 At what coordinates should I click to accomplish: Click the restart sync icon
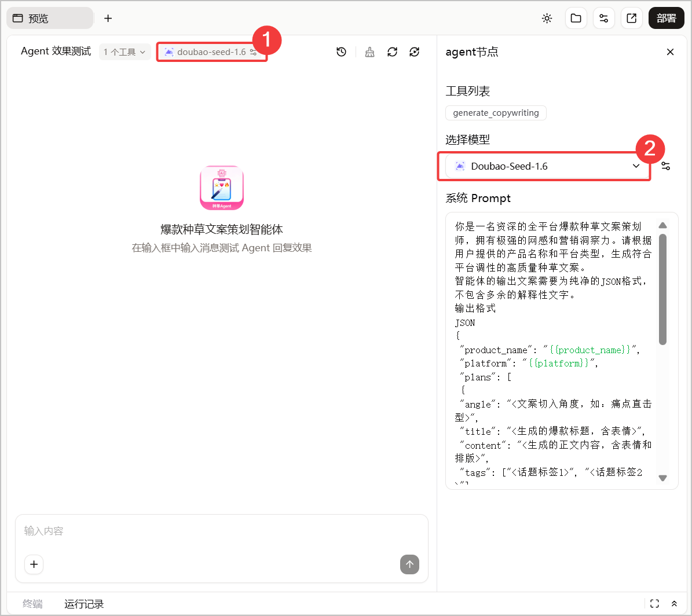click(x=415, y=52)
